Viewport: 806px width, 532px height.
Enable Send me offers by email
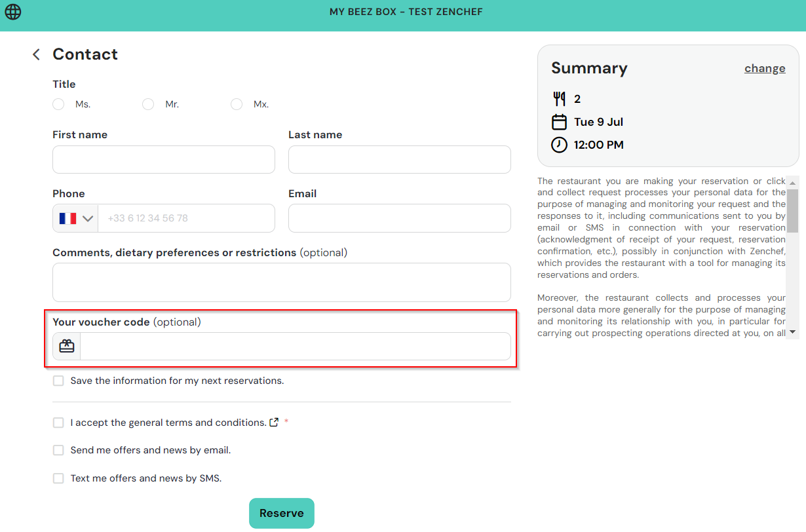(x=58, y=450)
